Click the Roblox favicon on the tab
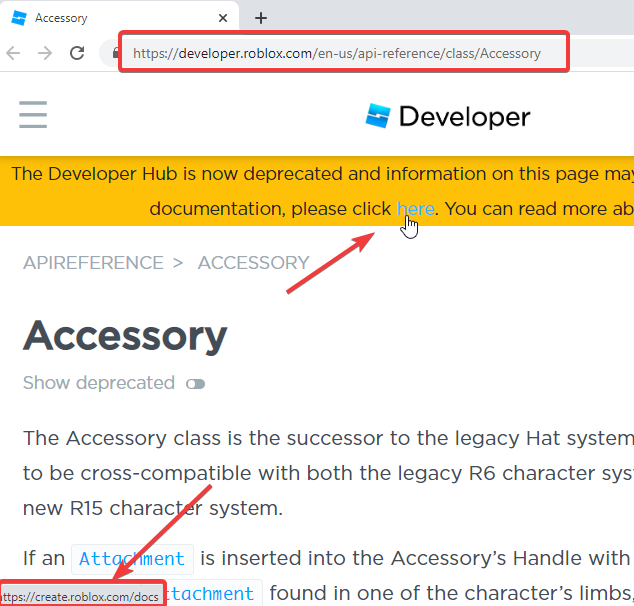 coord(19,18)
